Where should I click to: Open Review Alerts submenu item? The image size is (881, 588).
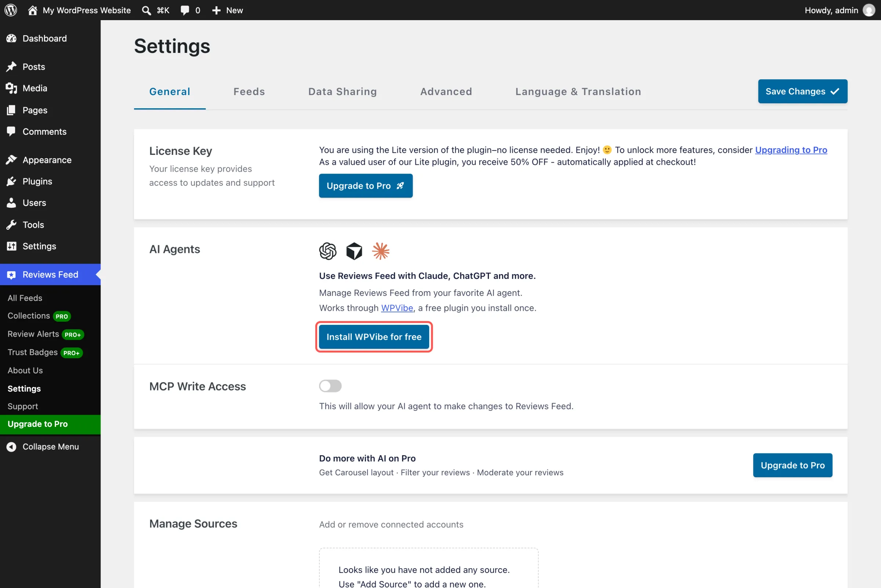pos(46,334)
